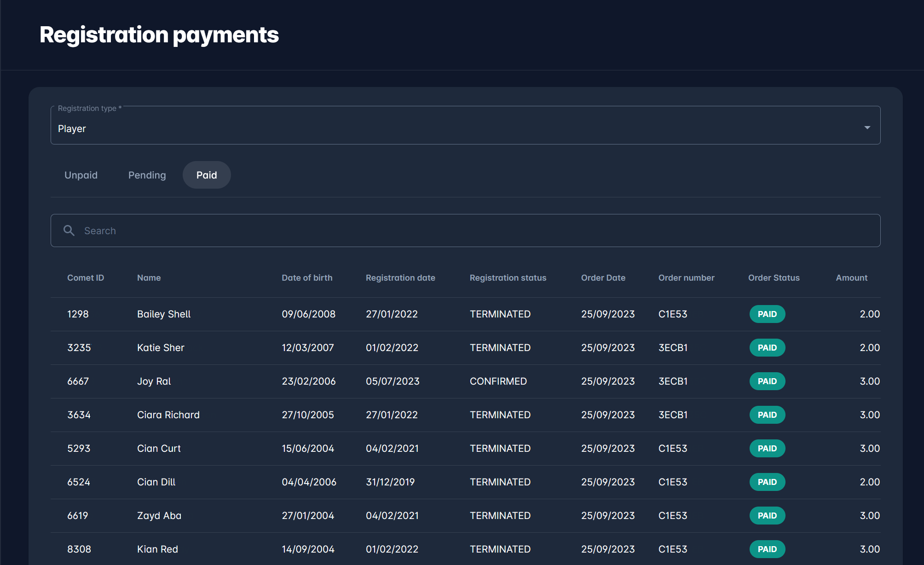Expand the Registration type dropdown arrow
This screenshot has height=565, width=924.
tap(867, 127)
